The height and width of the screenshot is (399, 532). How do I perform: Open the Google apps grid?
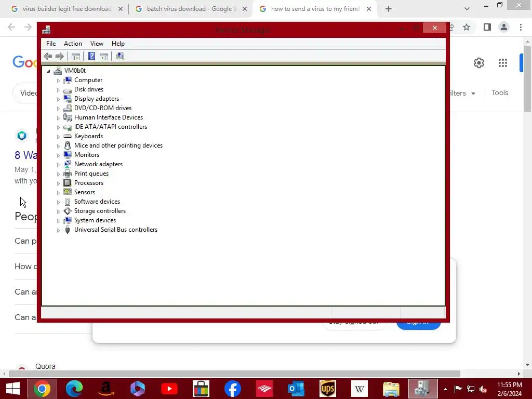point(503,63)
